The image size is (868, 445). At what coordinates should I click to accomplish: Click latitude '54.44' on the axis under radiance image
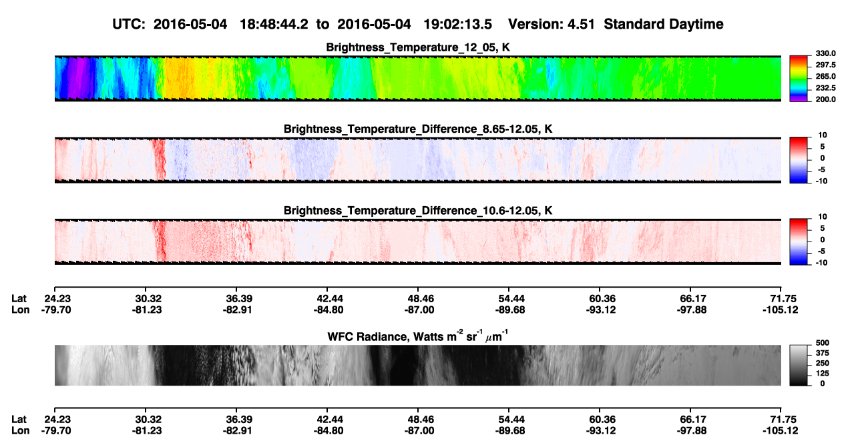(509, 420)
